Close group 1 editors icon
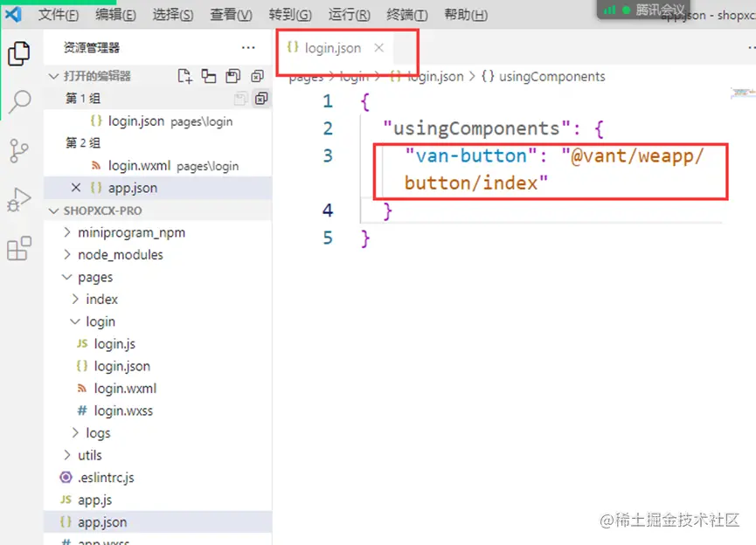The image size is (756, 545). pyautogui.click(x=261, y=99)
